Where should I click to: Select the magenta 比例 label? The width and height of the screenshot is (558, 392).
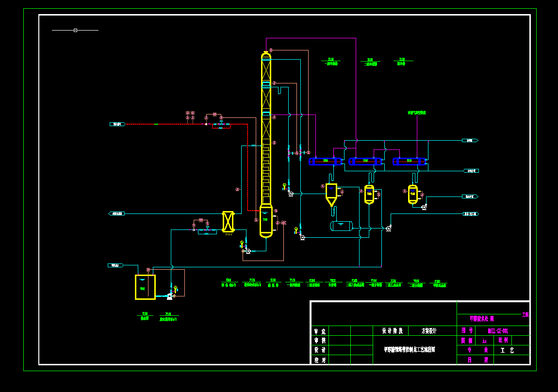(x=503, y=340)
